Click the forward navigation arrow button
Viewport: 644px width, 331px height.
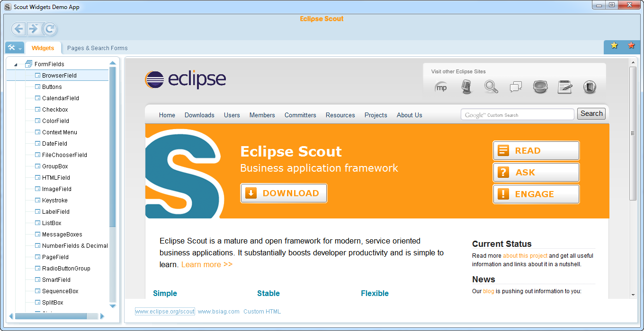(34, 29)
